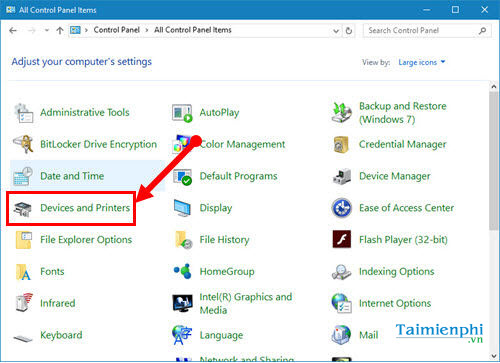Open the Devices and Printers icon
Viewport: 500px width, 363px height.
coord(22,209)
